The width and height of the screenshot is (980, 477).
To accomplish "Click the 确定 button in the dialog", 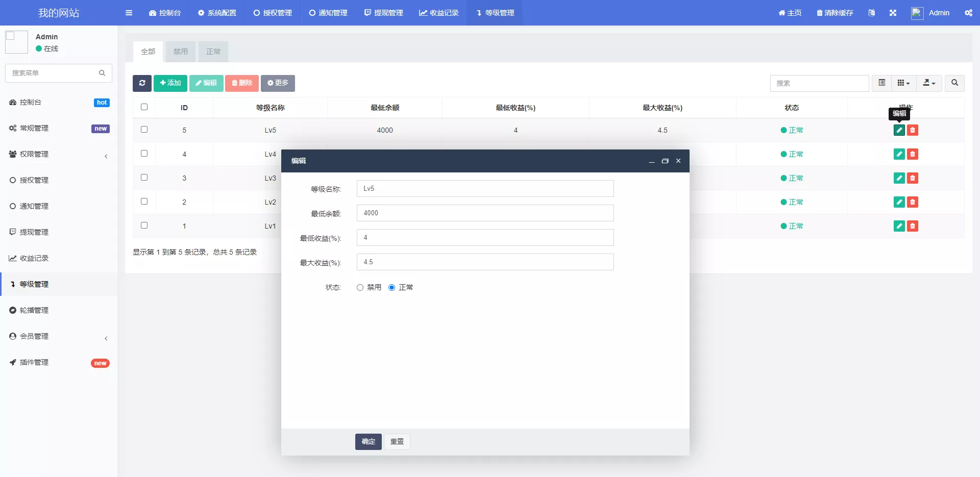I will [x=368, y=442].
